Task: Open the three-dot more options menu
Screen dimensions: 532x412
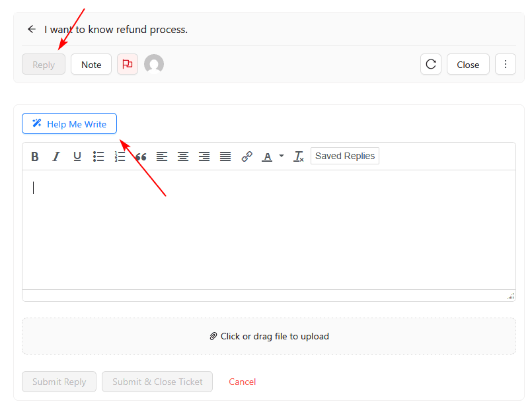Action: tap(505, 64)
